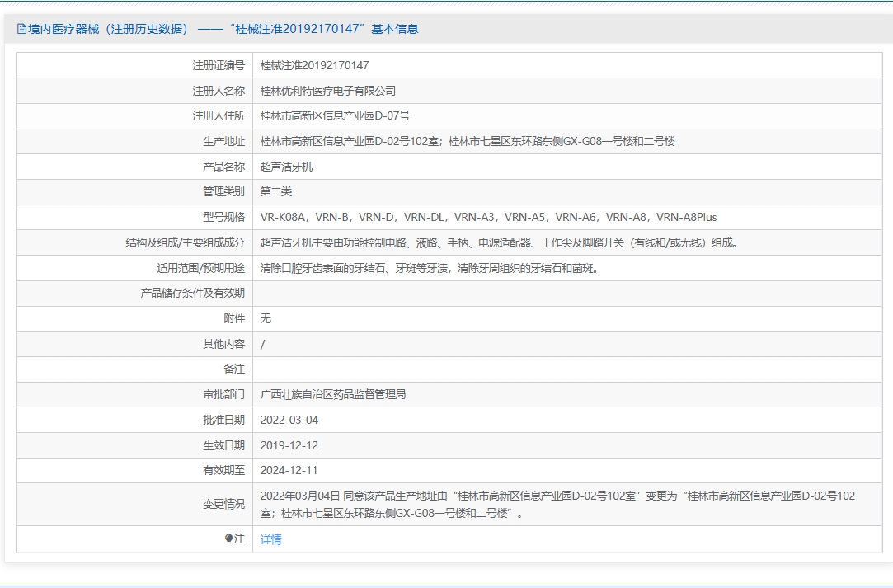Select the approving department 广西壮族自治区药品监督管理局
Screen dimensions: 893x588
(x=333, y=394)
